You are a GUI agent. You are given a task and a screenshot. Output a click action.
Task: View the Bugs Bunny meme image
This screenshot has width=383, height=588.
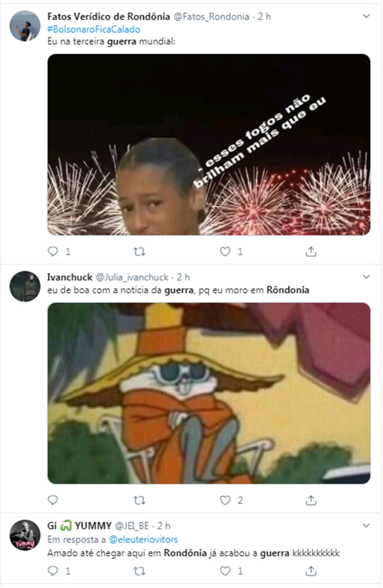[x=209, y=393]
